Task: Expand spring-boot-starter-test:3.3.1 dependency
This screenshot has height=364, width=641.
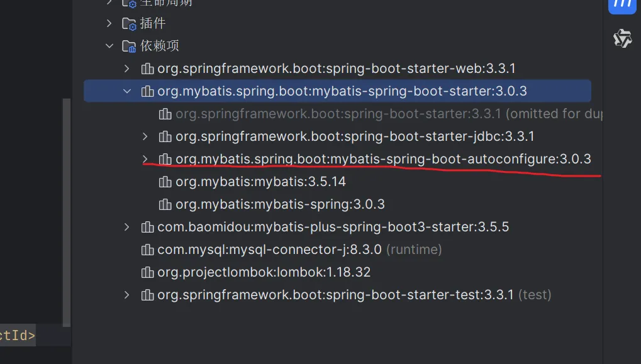Action: point(126,295)
